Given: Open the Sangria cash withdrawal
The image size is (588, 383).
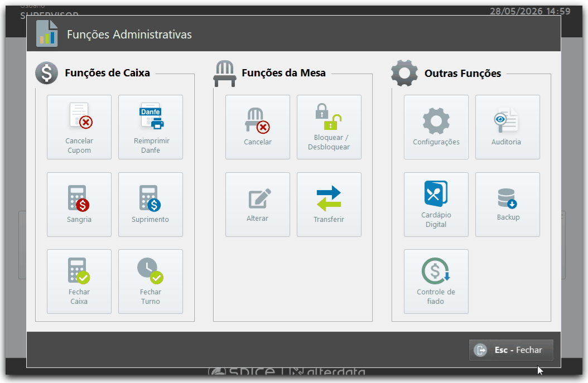Looking at the screenshot, I should coord(79,205).
